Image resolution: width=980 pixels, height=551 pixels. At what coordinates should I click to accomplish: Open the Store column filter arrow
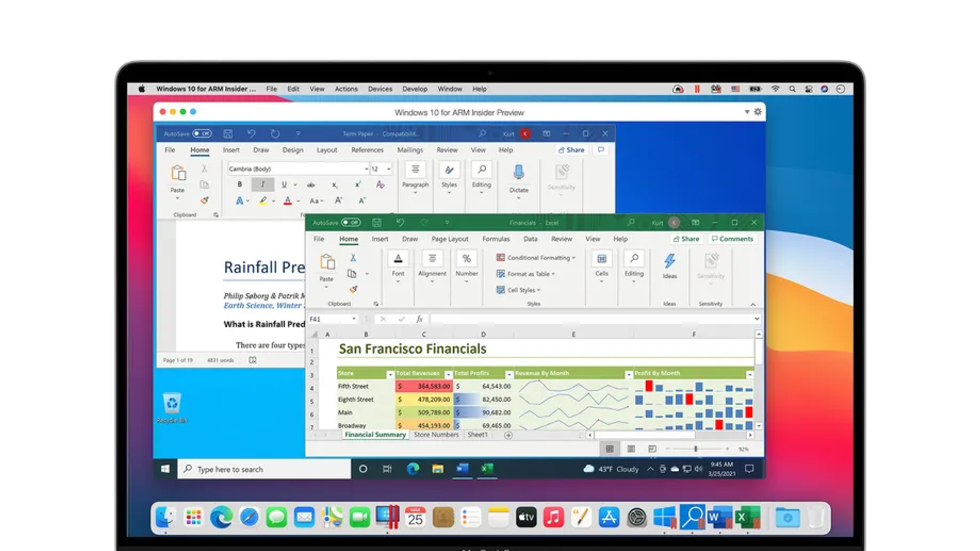390,373
